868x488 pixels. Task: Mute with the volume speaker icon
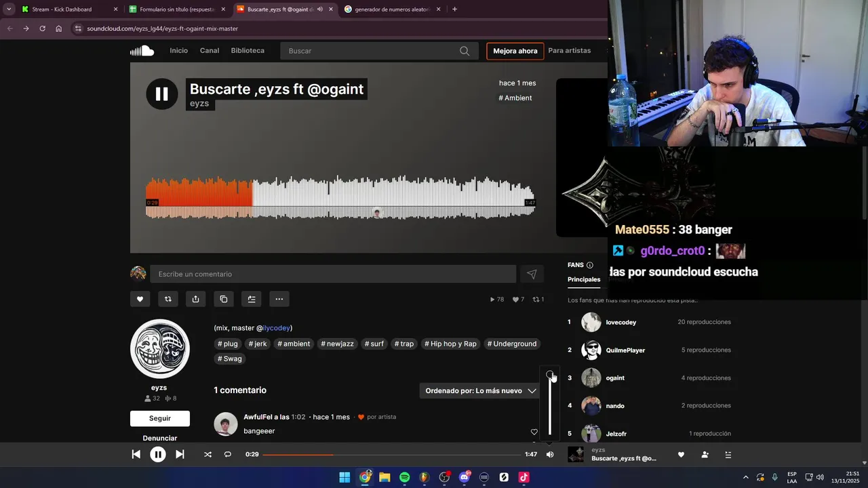(x=550, y=455)
